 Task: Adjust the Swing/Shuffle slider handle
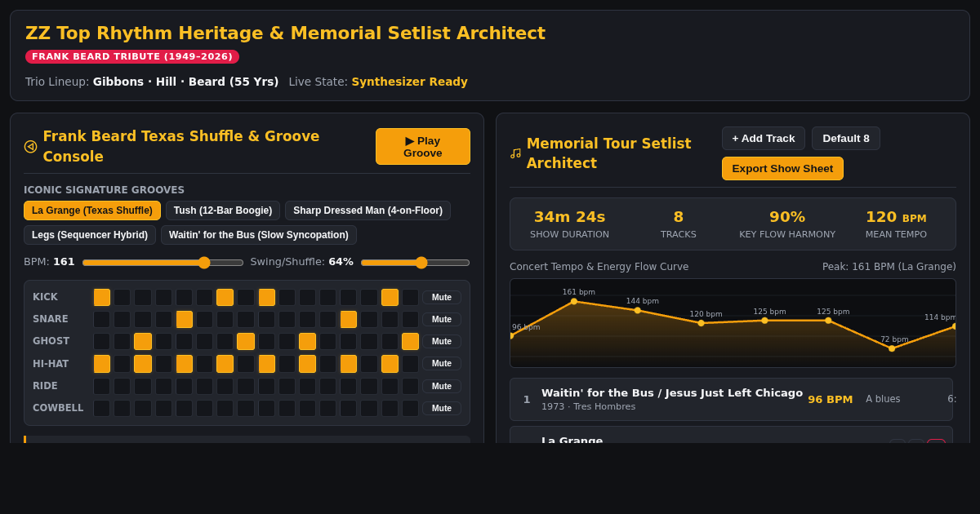[421, 263]
